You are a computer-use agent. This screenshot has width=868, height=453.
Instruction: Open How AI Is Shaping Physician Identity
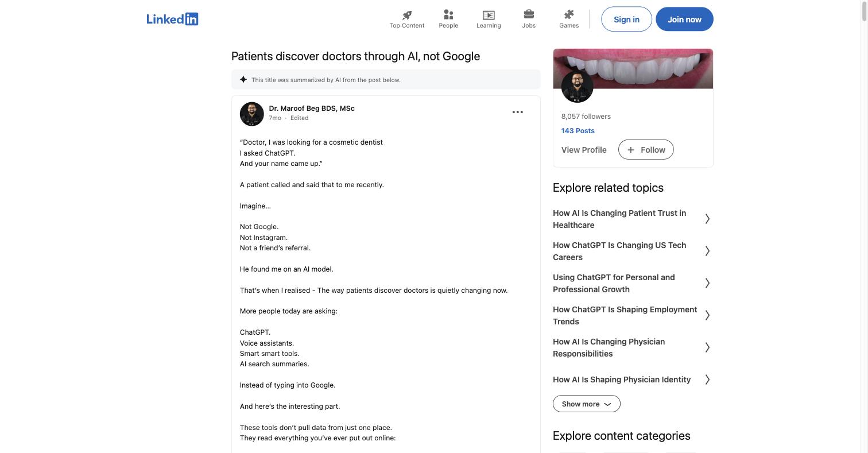pyautogui.click(x=622, y=380)
